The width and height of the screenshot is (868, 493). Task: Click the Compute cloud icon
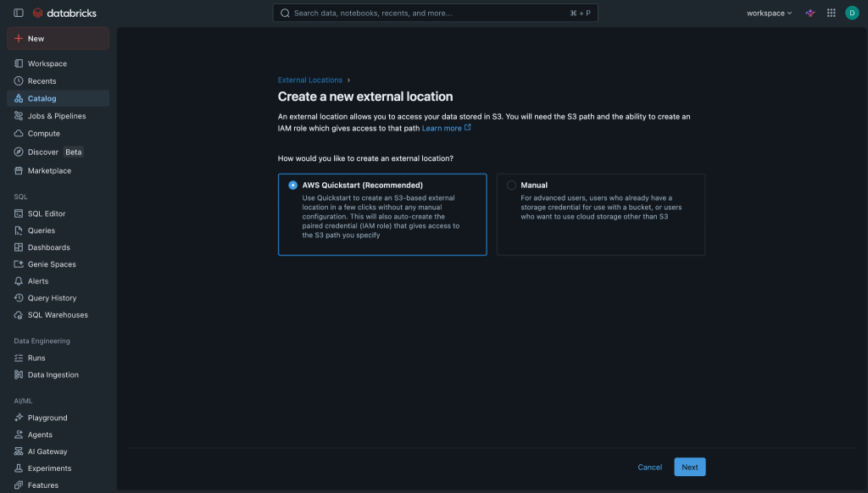(x=19, y=133)
